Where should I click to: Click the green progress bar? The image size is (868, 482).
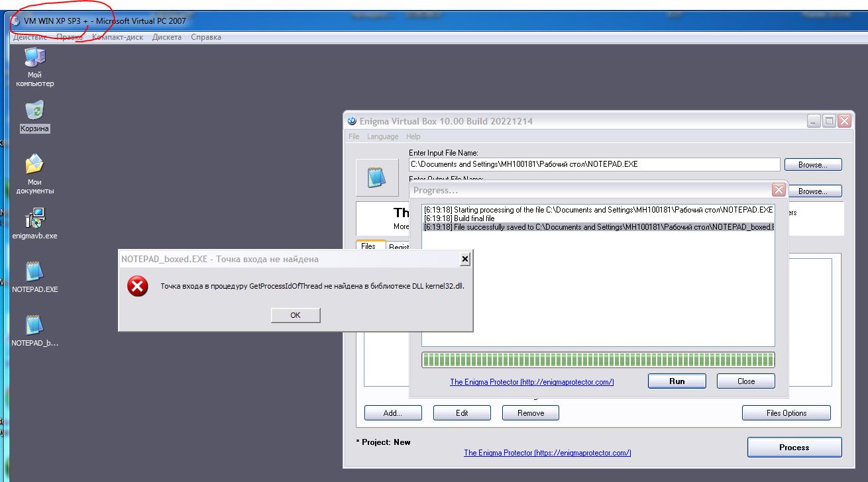pyautogui.click(x=598, y=360)
